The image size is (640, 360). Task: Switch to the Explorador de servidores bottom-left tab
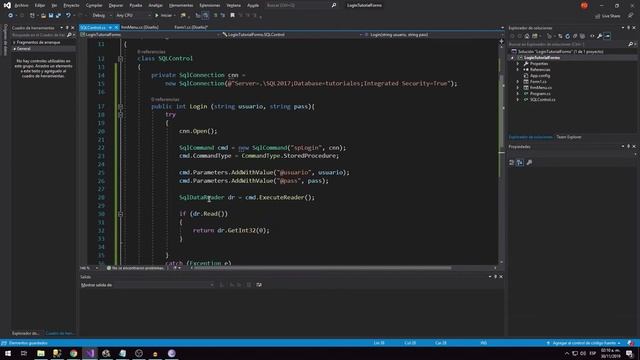pos(26,333)
